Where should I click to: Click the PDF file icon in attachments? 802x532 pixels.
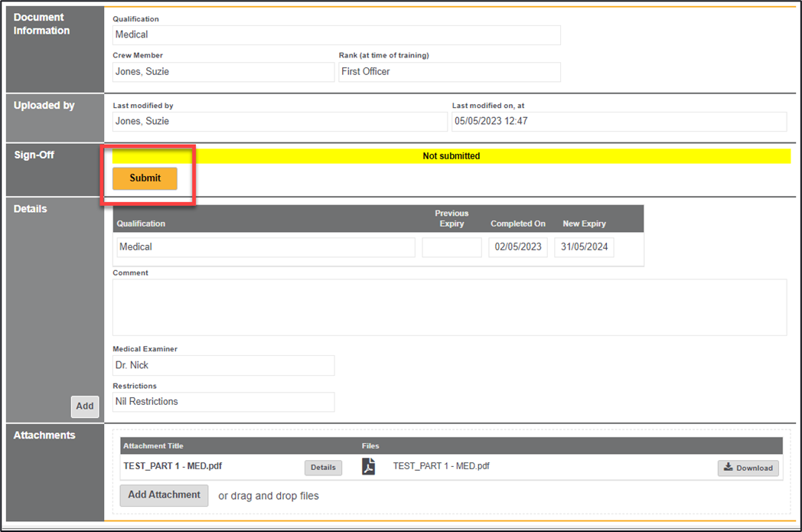[368, 467]
